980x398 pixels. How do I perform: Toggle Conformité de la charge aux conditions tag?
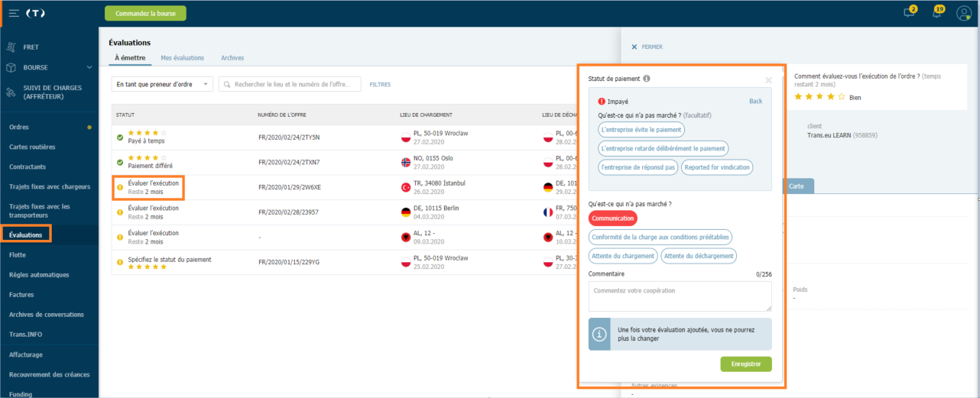(x=660, y=238)
